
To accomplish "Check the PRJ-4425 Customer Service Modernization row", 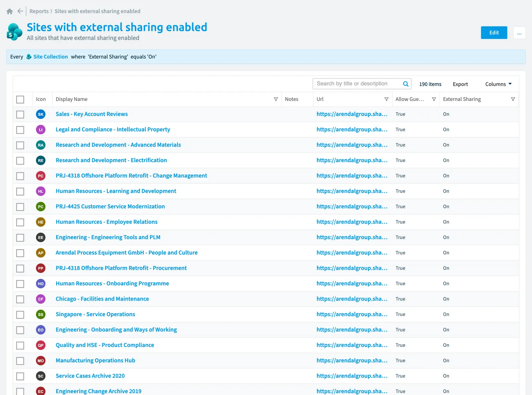I will (20, 207).
